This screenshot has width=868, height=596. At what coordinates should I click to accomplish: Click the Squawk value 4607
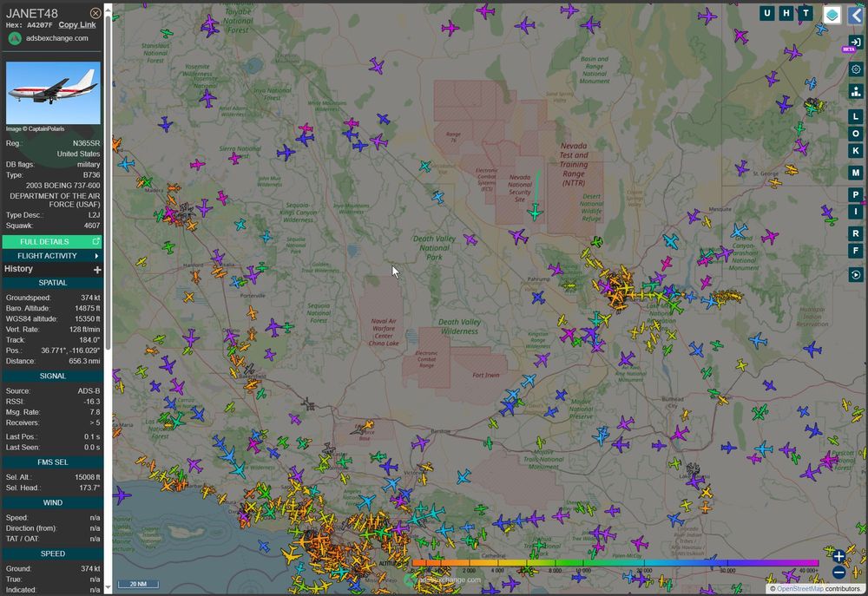92,226
